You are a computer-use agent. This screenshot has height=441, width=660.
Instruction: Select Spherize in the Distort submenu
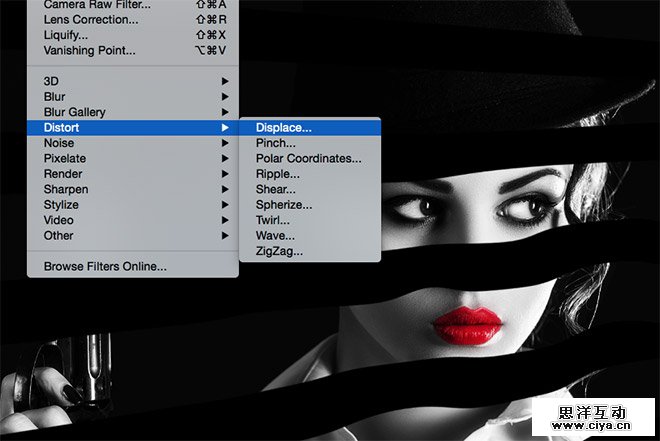(x=283, y=205)
